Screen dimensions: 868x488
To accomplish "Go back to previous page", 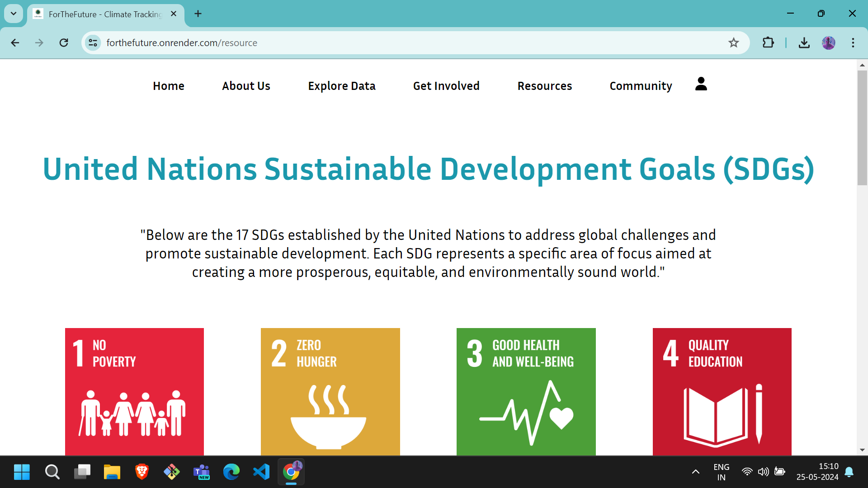I will [15, 43].
